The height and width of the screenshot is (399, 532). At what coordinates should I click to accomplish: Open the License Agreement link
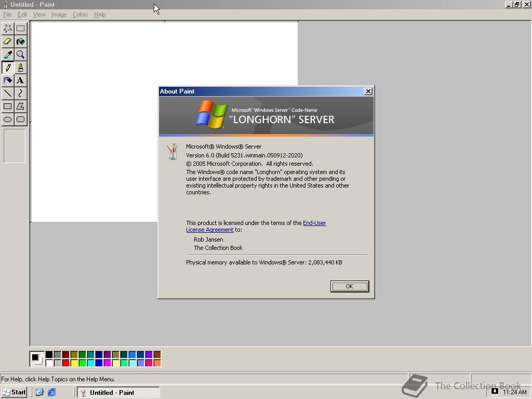coord(210,230)
